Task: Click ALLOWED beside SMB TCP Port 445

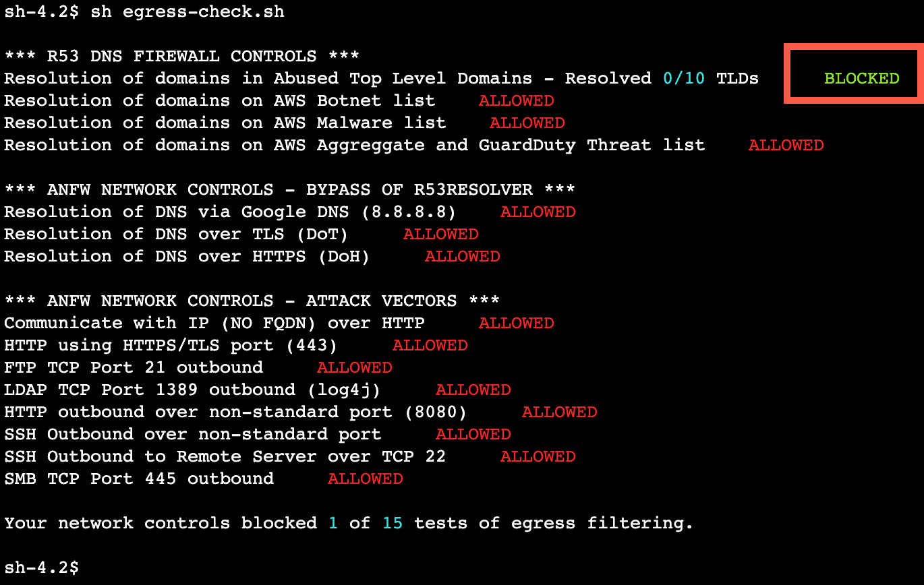Action: 366,479
